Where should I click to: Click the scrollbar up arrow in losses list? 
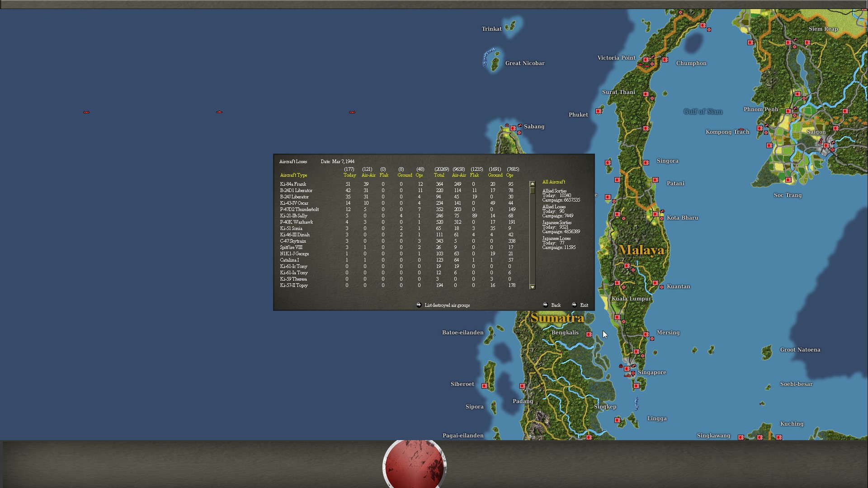532,184
